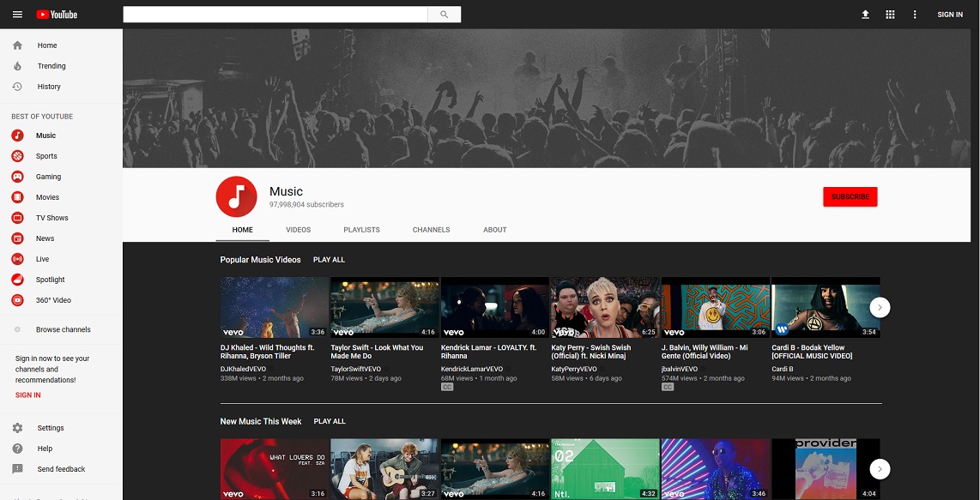980x500 pixels.
Task: Click the '97,998,904 subscribers' text
Action: click(x=306, y=205)
